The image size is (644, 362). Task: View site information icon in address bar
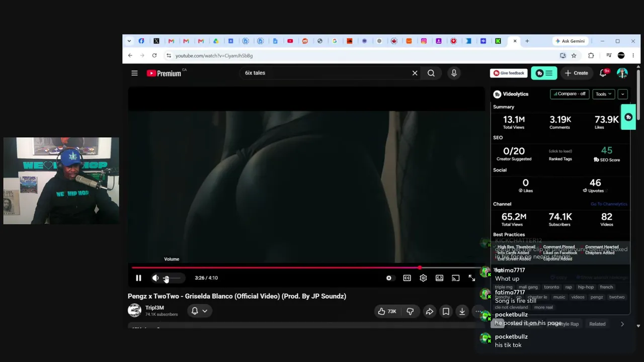tap(169, 55)
